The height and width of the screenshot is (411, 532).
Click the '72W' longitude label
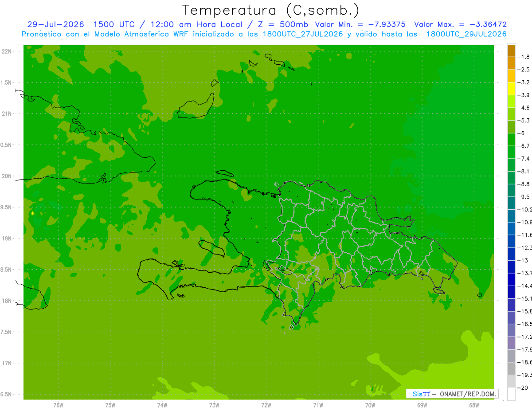pos(266,405)
